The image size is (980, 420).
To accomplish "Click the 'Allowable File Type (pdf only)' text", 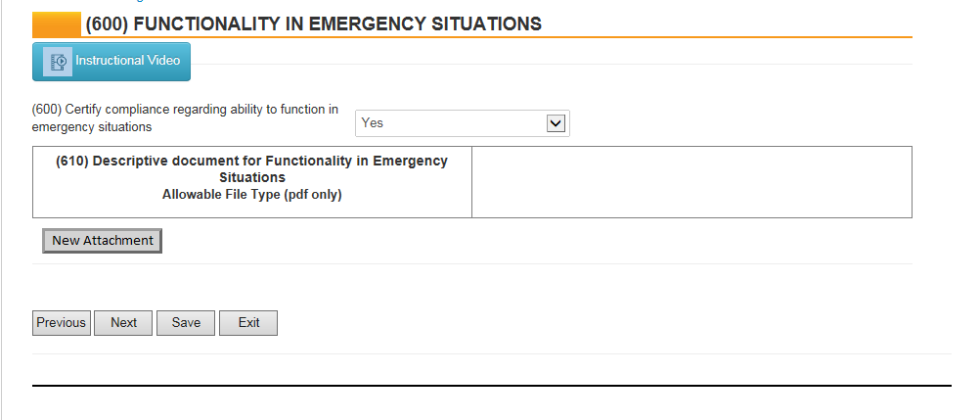I will pyautogui.click(x=252, y=195).
